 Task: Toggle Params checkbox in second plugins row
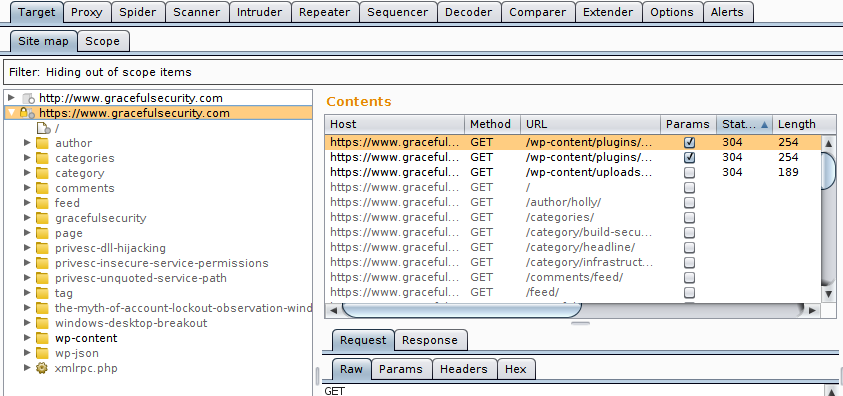689,157
